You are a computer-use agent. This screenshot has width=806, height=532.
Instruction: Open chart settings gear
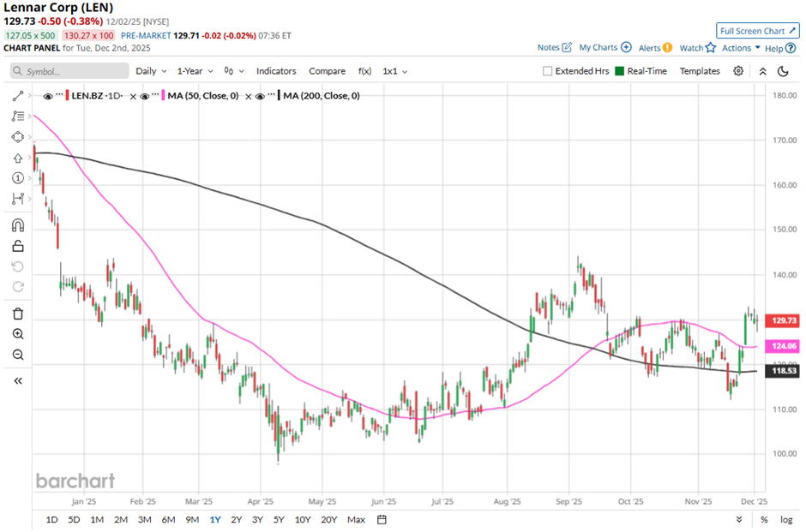(738, 71)
